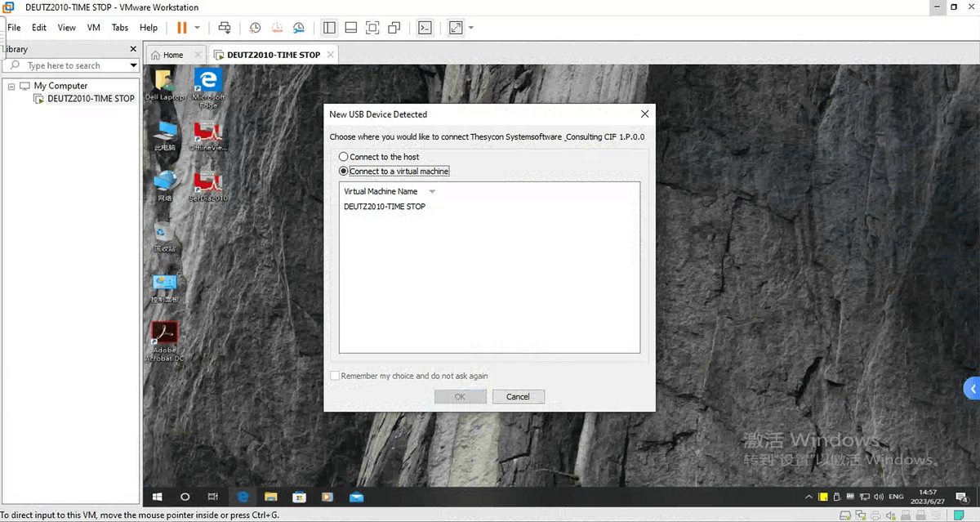This screenshot has width=980, height=522.
Task: Click the Cancel button in USB dialog
Action: click(518, 396)
